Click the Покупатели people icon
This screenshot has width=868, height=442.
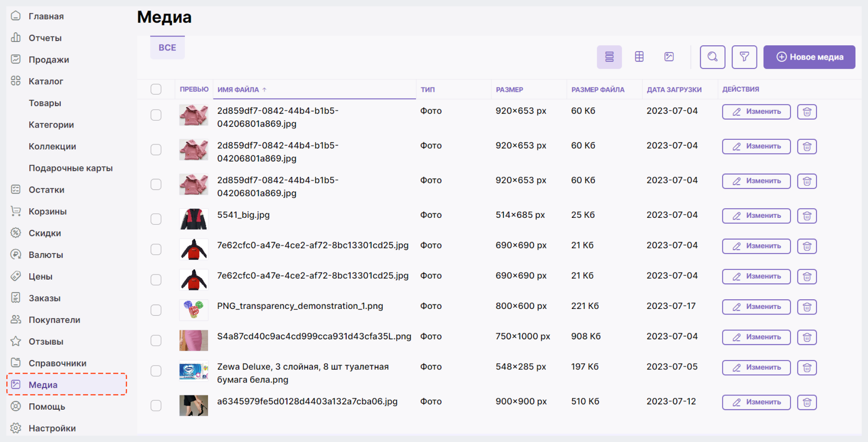pos(16,319)
